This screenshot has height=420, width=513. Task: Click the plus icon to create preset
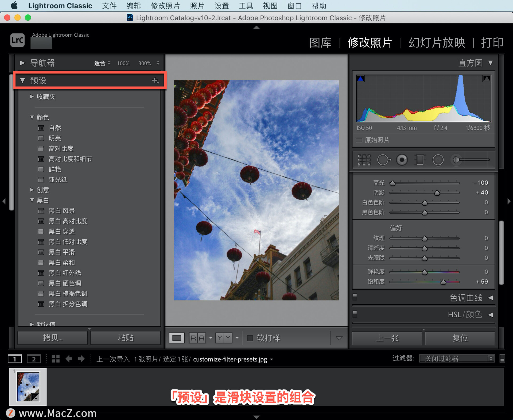click(x=155, y=80)
